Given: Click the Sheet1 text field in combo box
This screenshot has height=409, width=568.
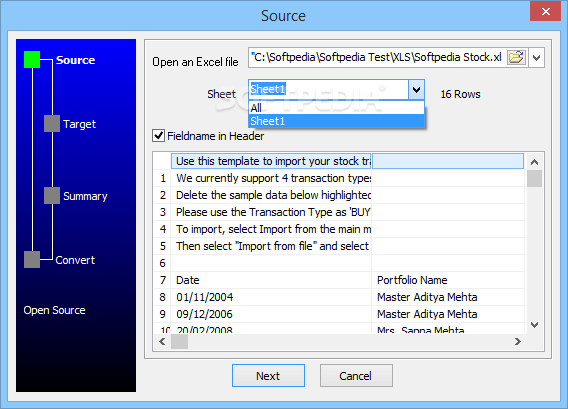Looking at the screenshot, I should coord(329,89).
